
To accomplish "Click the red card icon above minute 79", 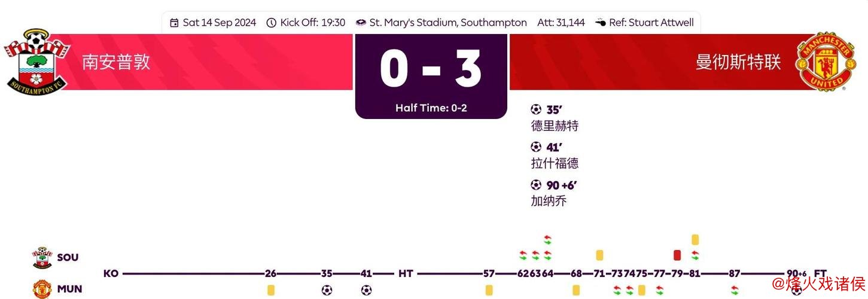I will coord(677,255).
